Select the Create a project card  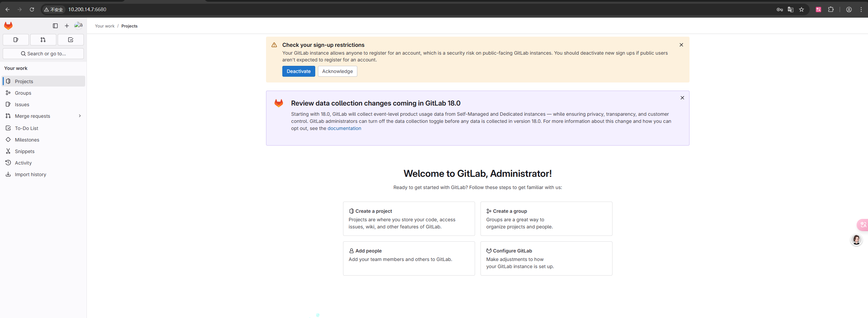(409, 219)
